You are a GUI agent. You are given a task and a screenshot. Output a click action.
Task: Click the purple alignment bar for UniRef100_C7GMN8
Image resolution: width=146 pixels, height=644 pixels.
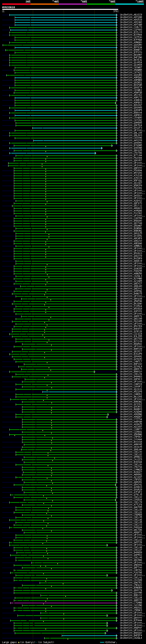coord(64,603)
